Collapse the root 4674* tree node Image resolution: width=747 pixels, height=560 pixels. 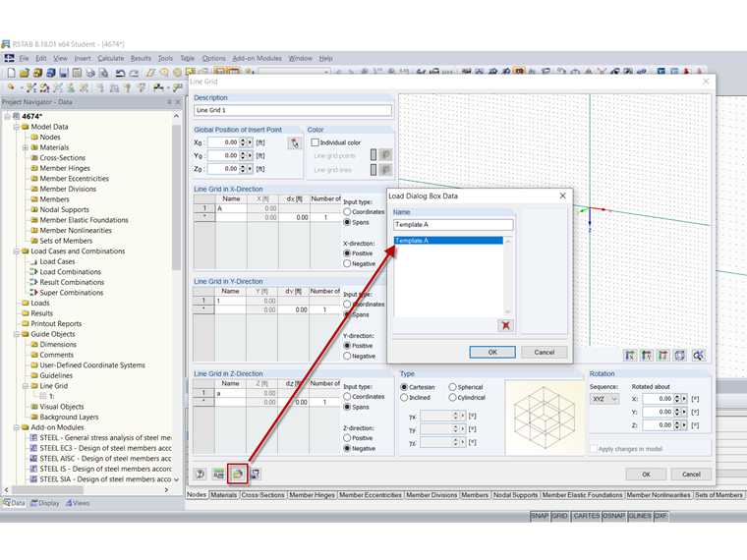point(7,116)
